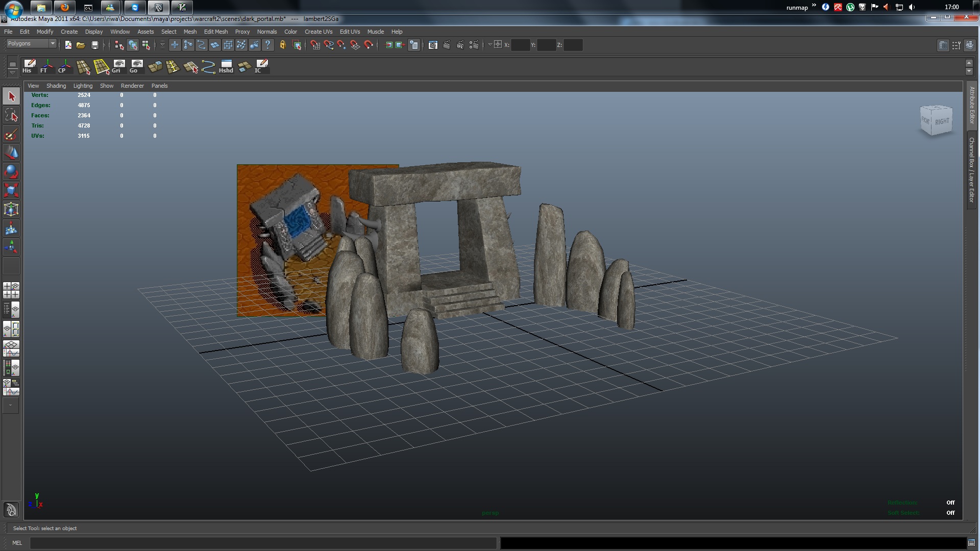Activate the Soft Modification tool

click(11, 229)
